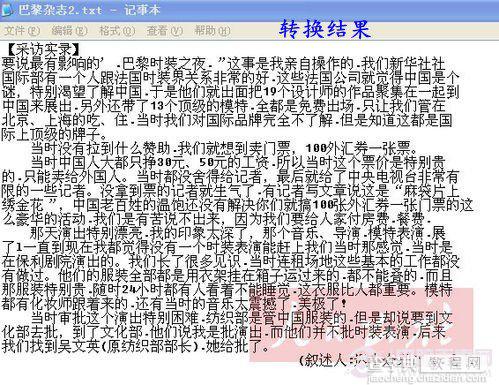Click the line starting 了1一直到现在我都觉得

click(227, 247)
